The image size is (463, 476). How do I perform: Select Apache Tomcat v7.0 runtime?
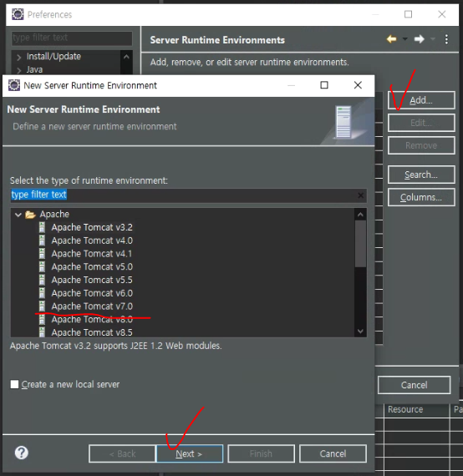(92, 306)
